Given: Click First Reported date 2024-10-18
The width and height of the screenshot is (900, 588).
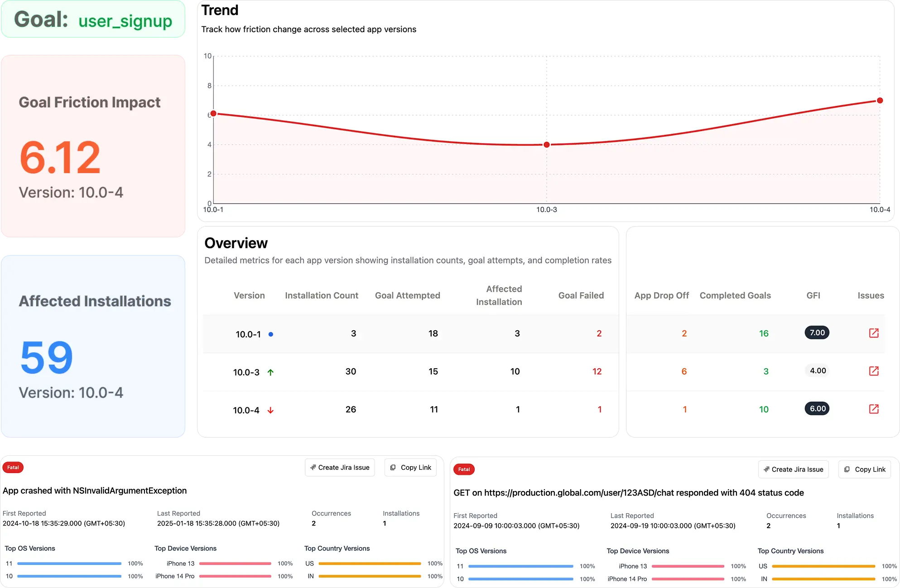Looking at the screenshot, I should pos(64,523).
